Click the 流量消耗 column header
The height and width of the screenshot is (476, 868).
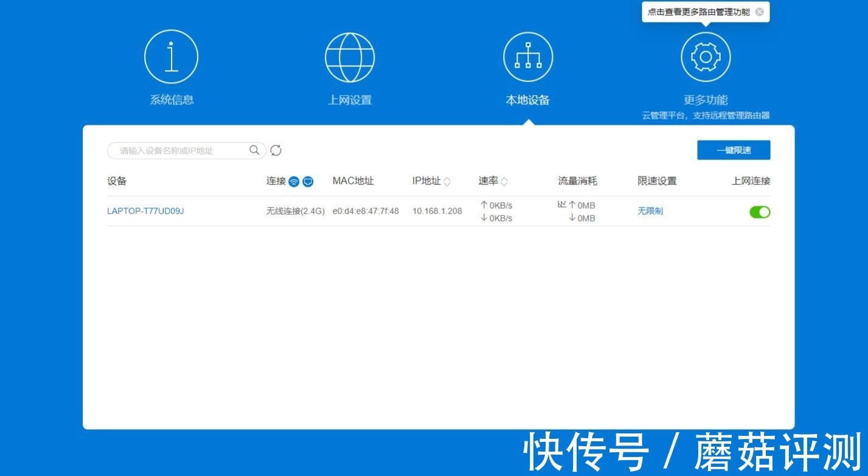578,181
